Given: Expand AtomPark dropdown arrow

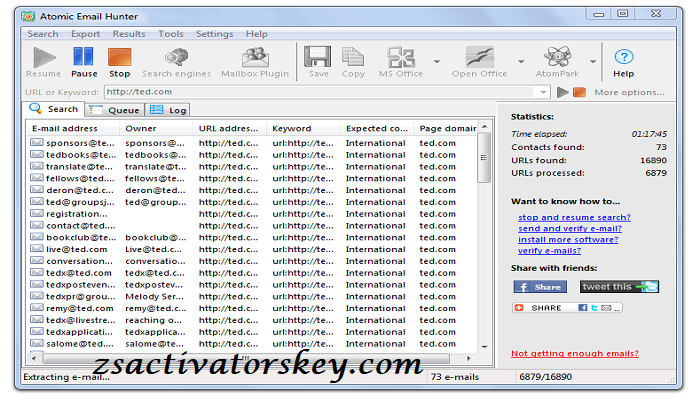Looking at the screenshot, I should 593,62.
